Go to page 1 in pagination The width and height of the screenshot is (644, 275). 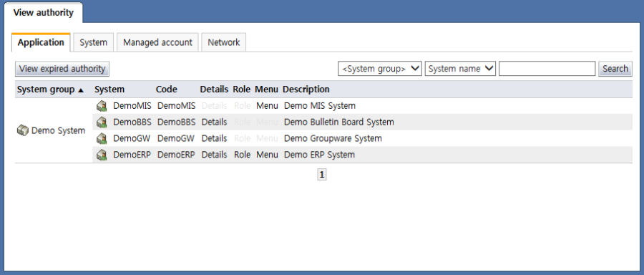pyautogui.click(x=322, y=175)
